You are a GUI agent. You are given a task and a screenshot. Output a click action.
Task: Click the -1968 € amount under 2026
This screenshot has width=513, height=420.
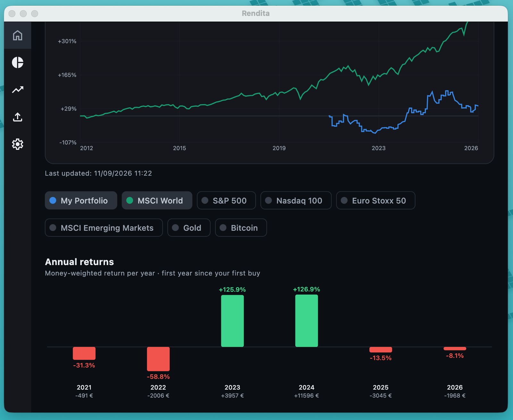click(x=455, y=396)
